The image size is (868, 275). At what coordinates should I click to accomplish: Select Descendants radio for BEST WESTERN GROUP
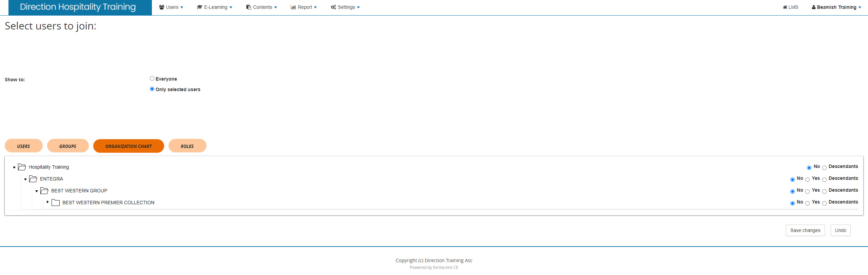click(x=824, y=191)
